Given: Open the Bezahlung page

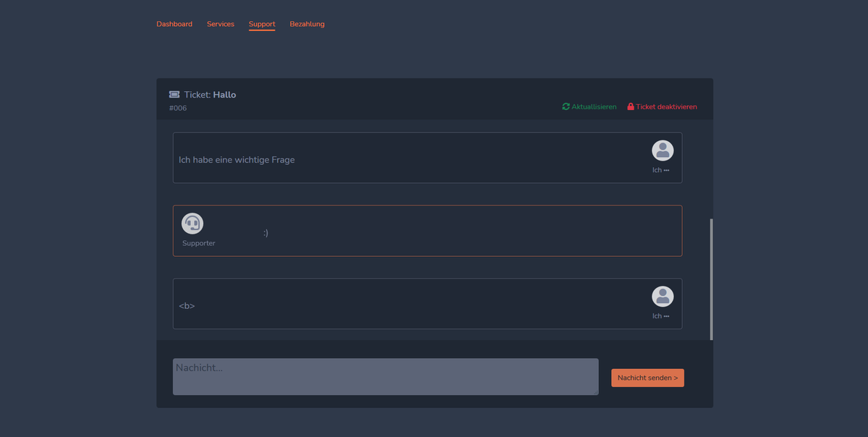Looking at the screenshot, I should (307, 24).
